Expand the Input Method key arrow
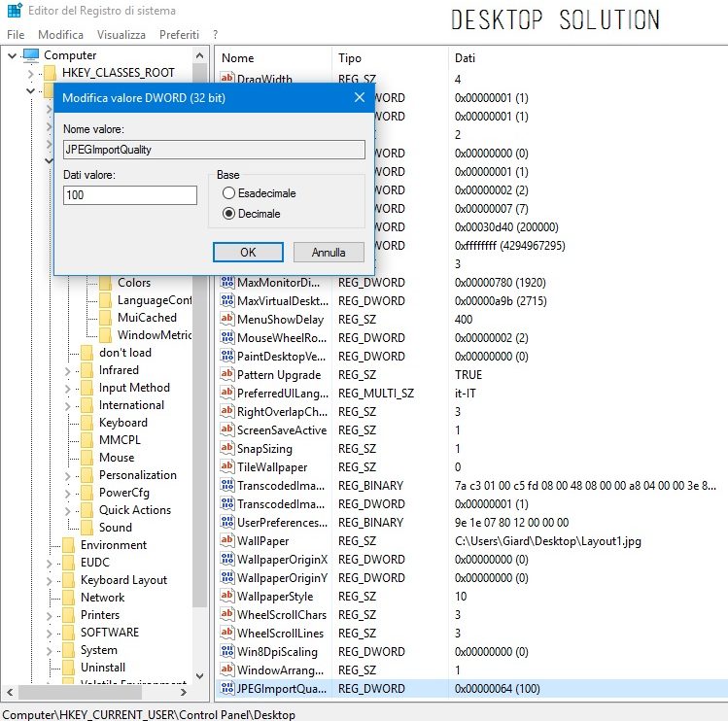The image size is (728, 721). coord(67,388)
